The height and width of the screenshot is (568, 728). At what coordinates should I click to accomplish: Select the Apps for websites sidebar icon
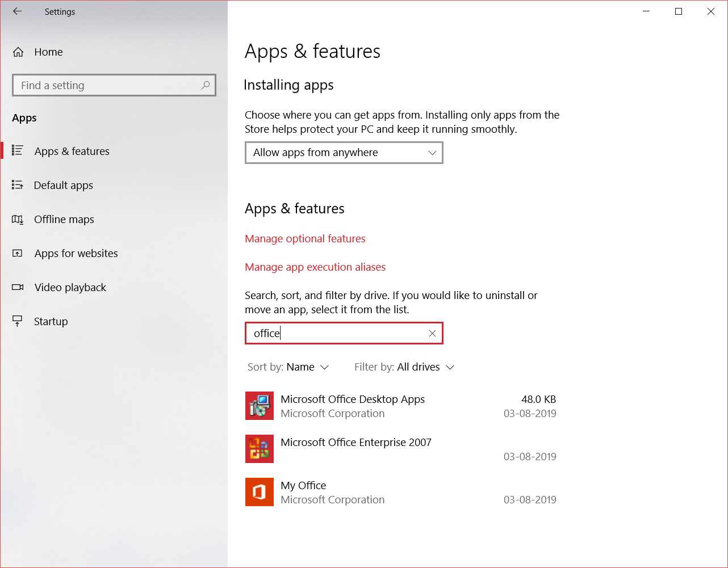[18, 253]
